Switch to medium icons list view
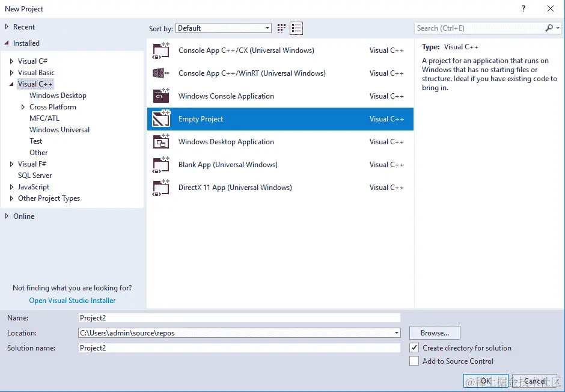The height and width of the screenshot is (392, 565). (x=296, y=28)
